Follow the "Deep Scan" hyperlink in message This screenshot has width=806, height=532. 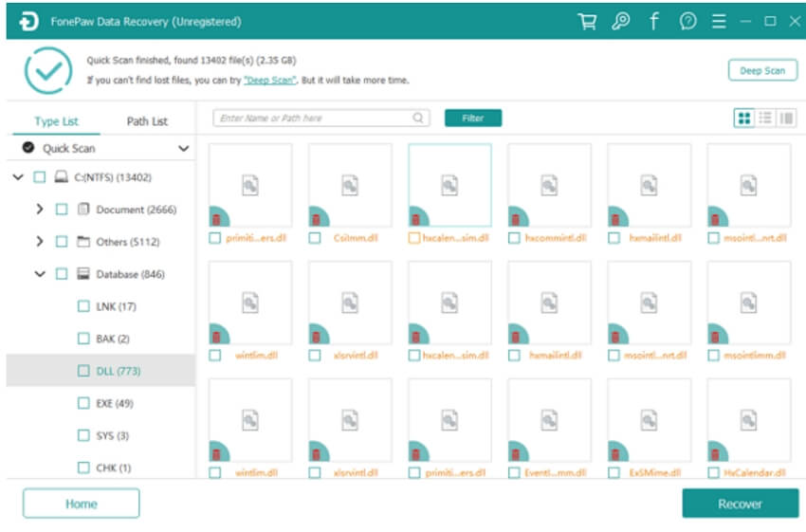click(270, 81)
